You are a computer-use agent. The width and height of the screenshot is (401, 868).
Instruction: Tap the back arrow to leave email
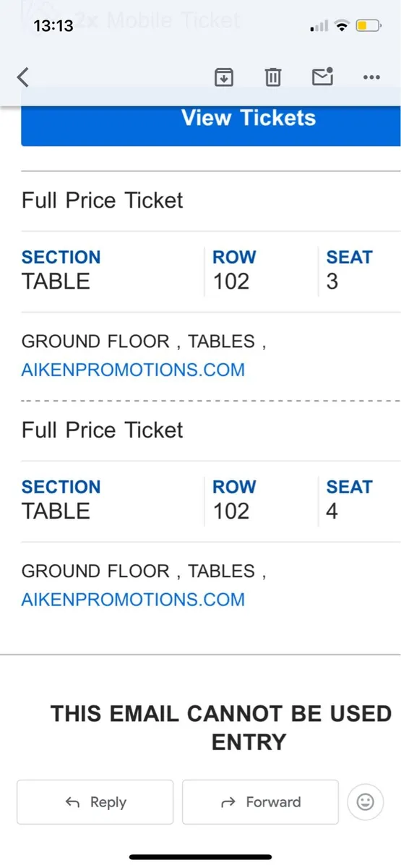coord(22,77)
